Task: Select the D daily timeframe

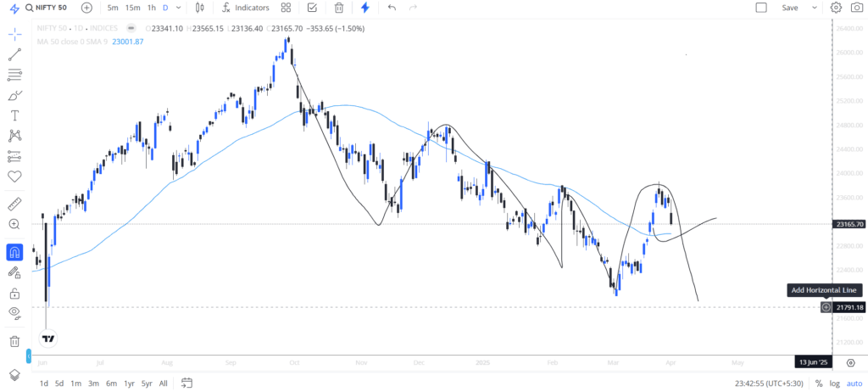Action: click(x=165, y=8)
